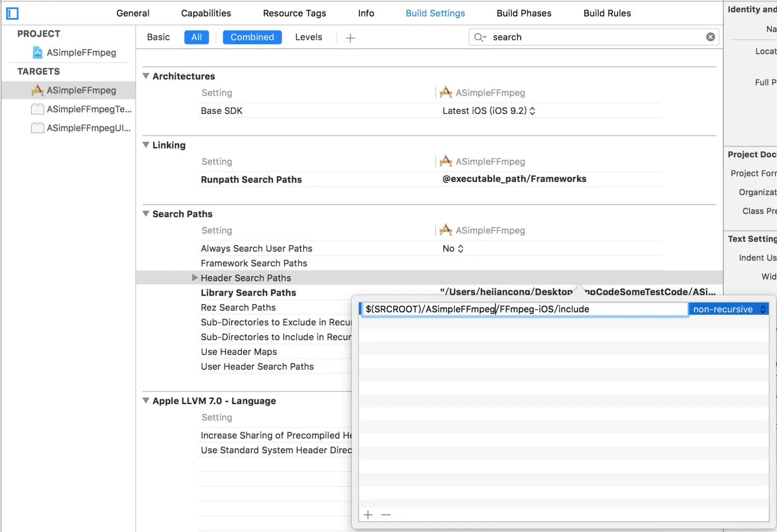Open the non-recursive dropdown in popover

pos(729,309)
